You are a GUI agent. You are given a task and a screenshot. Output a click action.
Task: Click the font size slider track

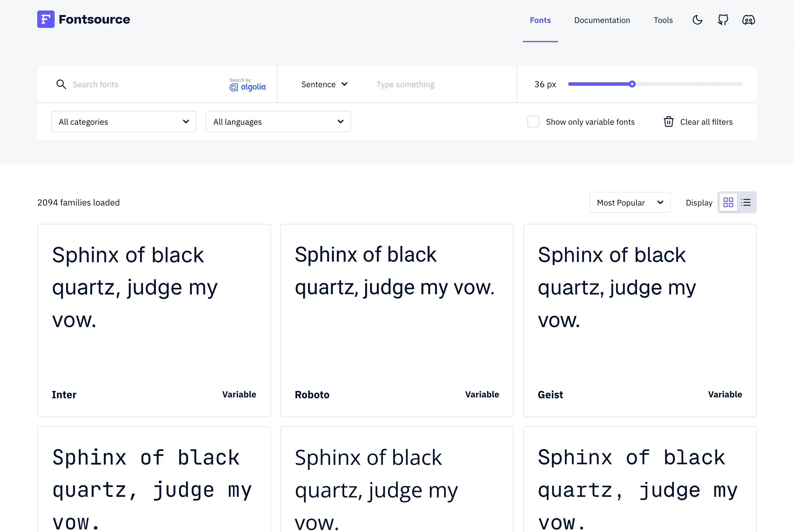click(x=655, y=84)
